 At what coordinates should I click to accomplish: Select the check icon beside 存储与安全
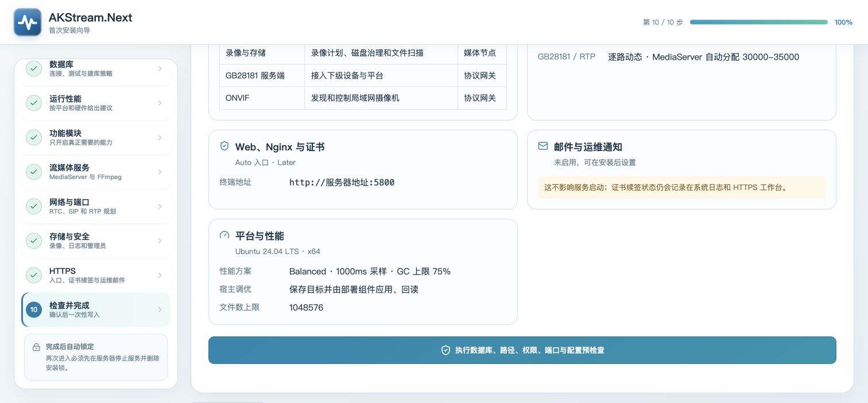click(x=34, y=241)
